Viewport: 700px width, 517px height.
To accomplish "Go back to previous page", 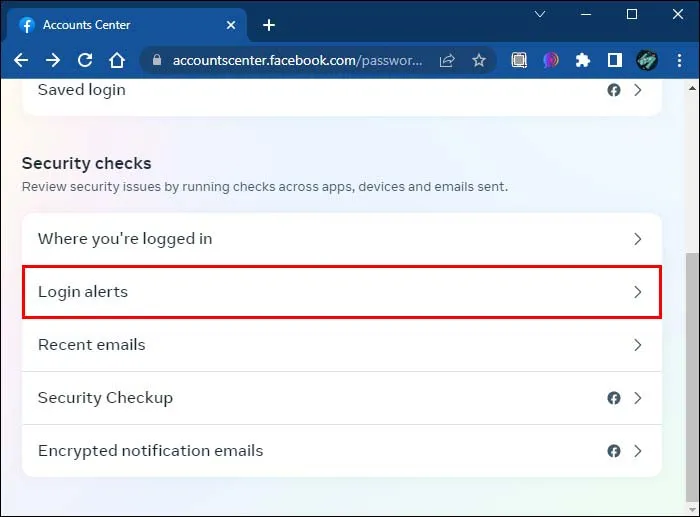I will (21, 60).
